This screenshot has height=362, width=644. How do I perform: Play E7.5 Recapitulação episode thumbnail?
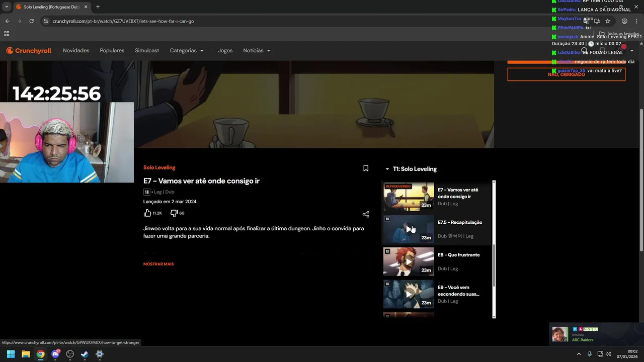coord(409,229)
